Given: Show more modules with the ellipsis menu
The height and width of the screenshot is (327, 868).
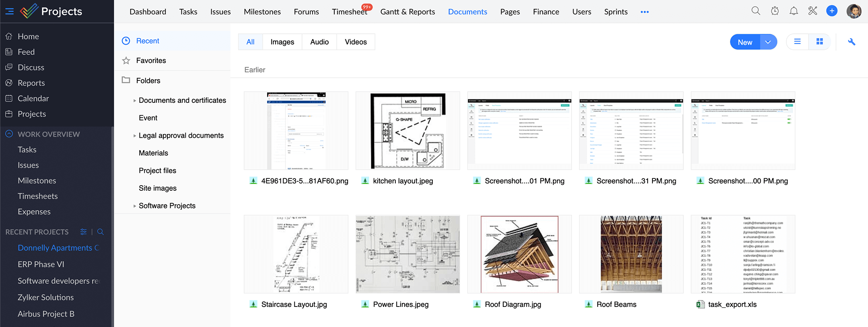Looking at the screenshot, I should click(644, 12).
